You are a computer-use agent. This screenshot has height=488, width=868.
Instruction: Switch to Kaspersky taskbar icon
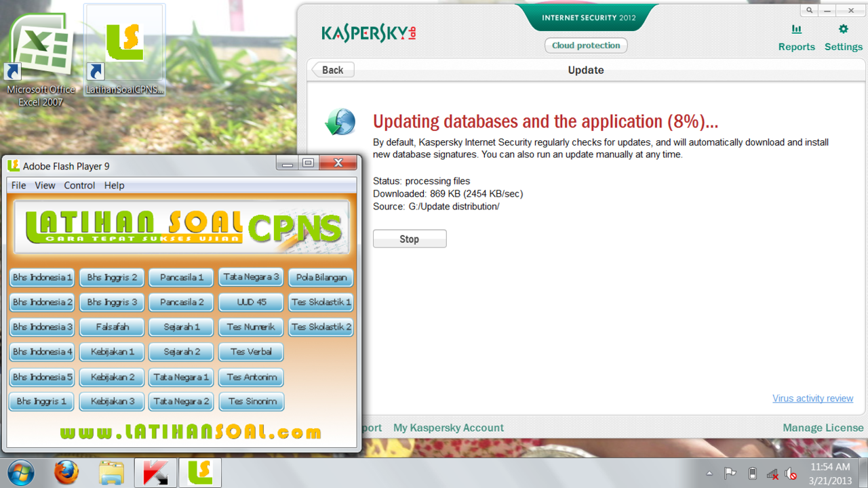click(x=155, y=472)
